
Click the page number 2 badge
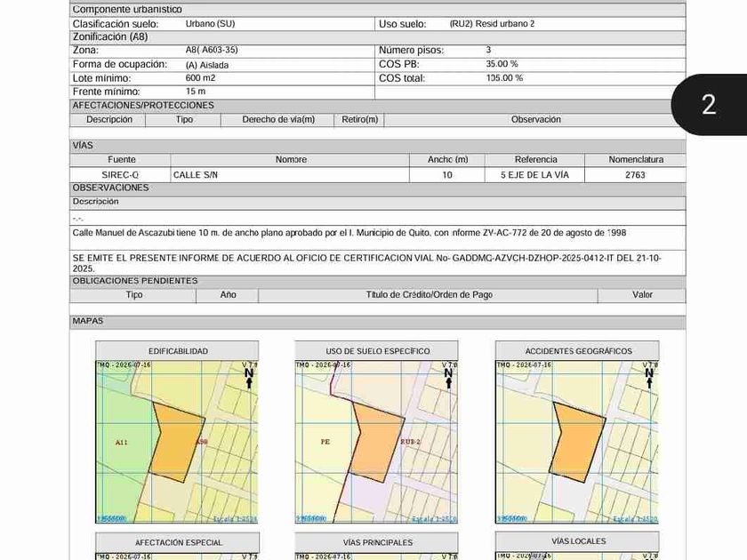pos(709,104)
